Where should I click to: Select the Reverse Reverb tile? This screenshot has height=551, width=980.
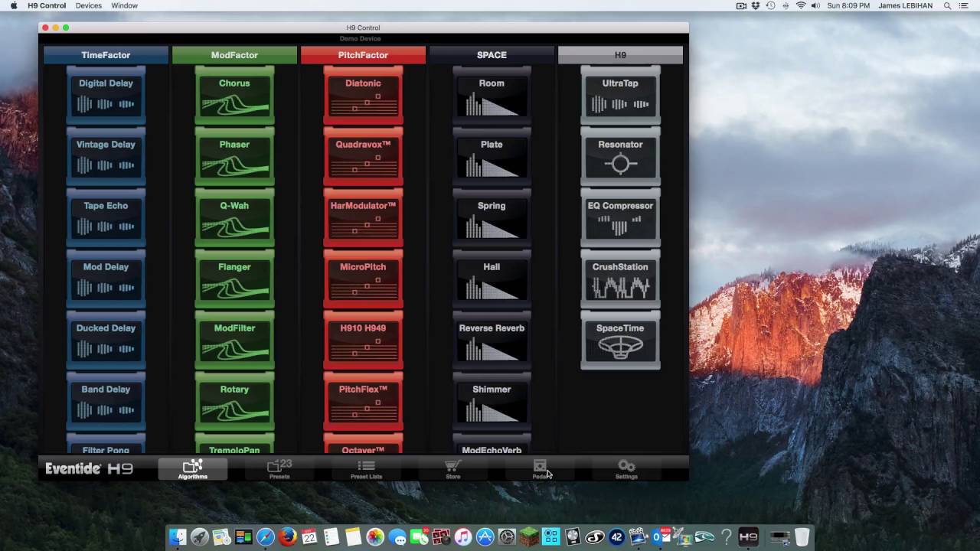(492, 340)
